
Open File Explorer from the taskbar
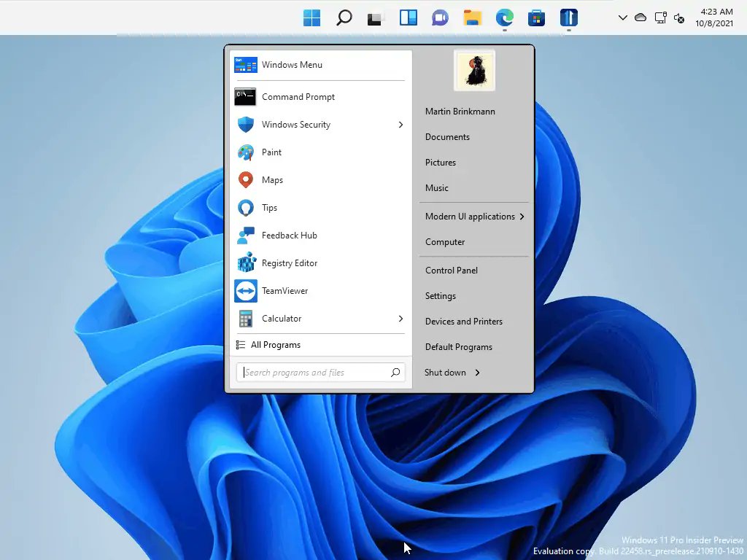click(x=473, y=18)
